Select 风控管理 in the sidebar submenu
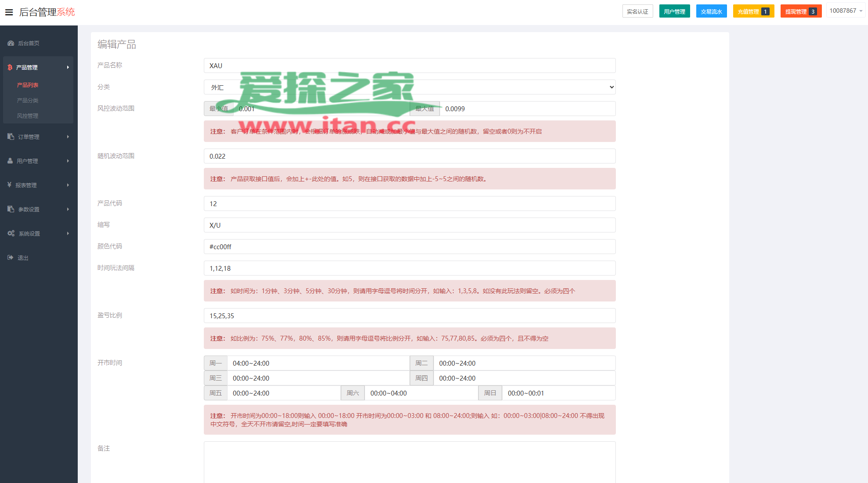 [x=28, y=116]
